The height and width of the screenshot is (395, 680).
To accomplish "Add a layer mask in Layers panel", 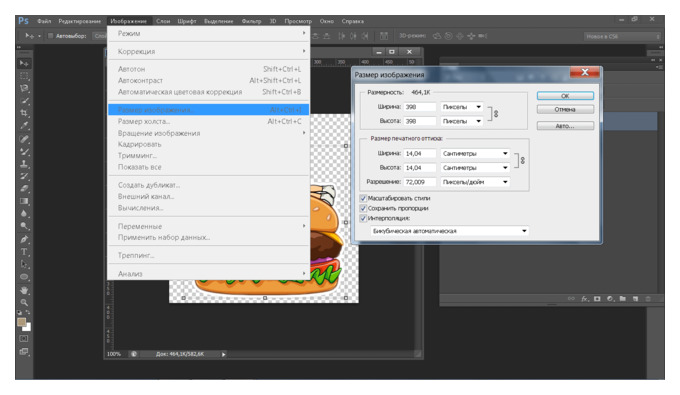I will (597, 299).
